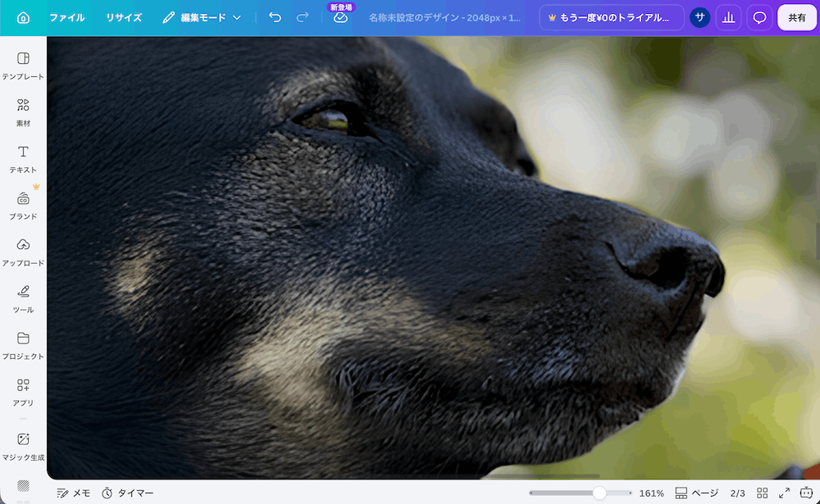This screenshot has width=820, height=504.
Task: Click the 2/3 page indicator
Action: (x=738, y=493)
